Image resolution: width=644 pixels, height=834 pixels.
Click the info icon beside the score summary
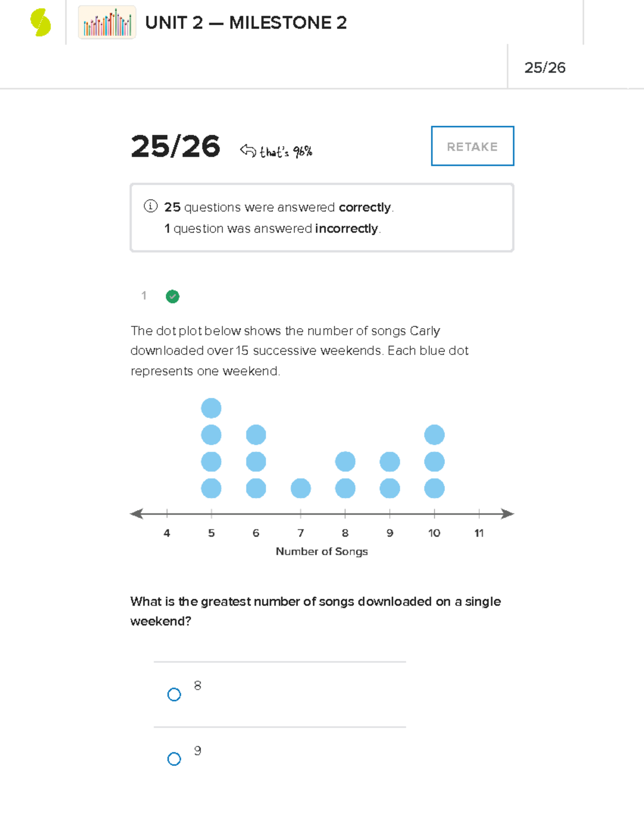[151, 206]
